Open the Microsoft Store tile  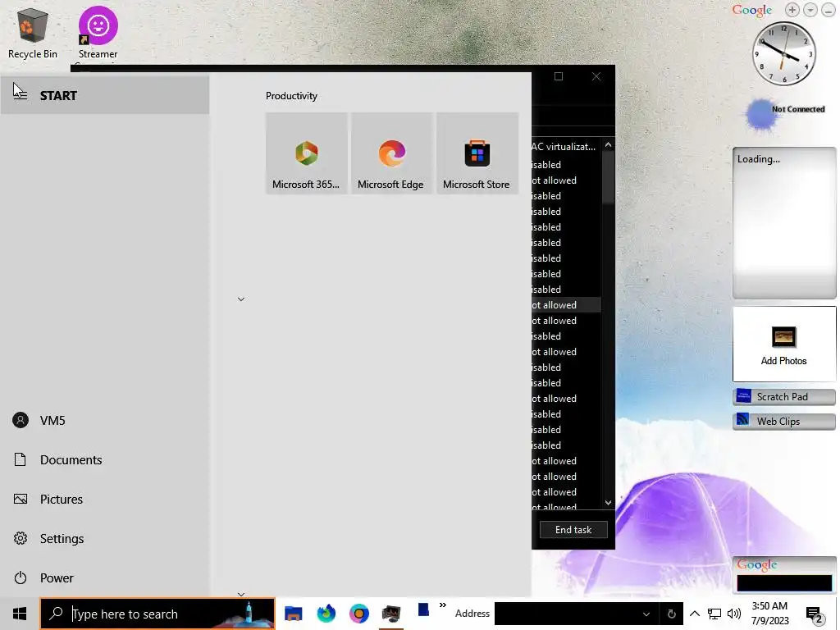pos(477,153)
